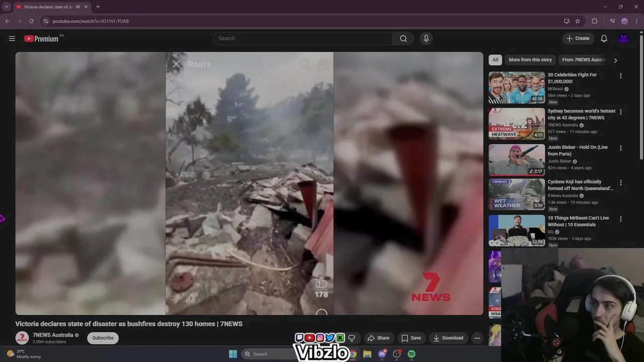Viewport: 644px width, 362px height.
Task: Open Sydney hottest city 43 degrees thumbnail
Action: (517, 124)
